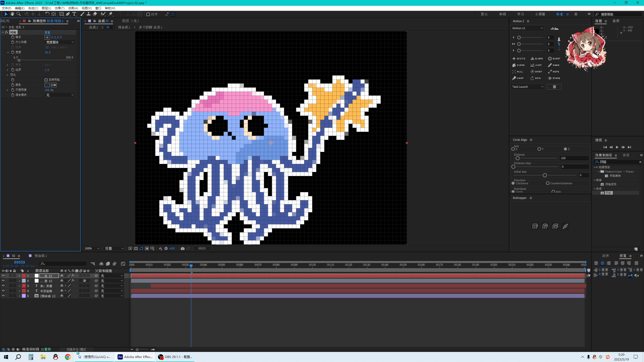Viewport: 644px width, 362px height.
Task: Open the timeline Graph Editor
Action: 123,264
